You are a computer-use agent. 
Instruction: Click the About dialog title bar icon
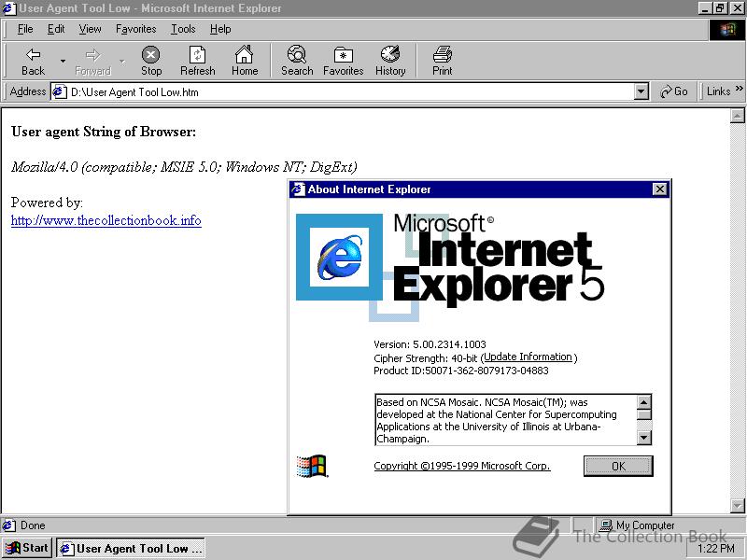click(x=298, y=189)
